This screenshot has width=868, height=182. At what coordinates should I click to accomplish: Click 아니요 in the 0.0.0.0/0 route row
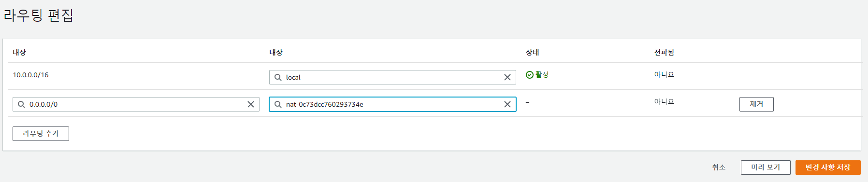click(664, 101)
